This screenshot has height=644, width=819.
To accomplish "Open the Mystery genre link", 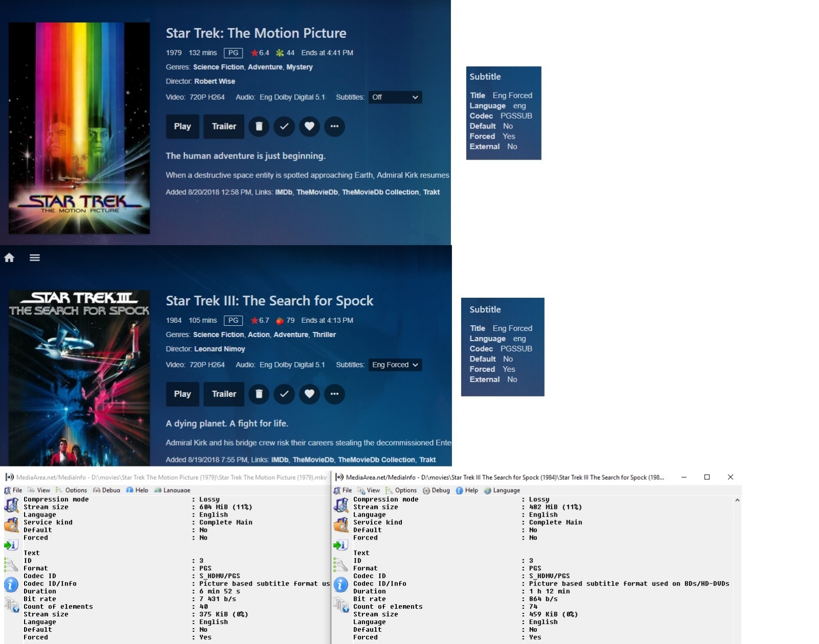I will (299, 67).
